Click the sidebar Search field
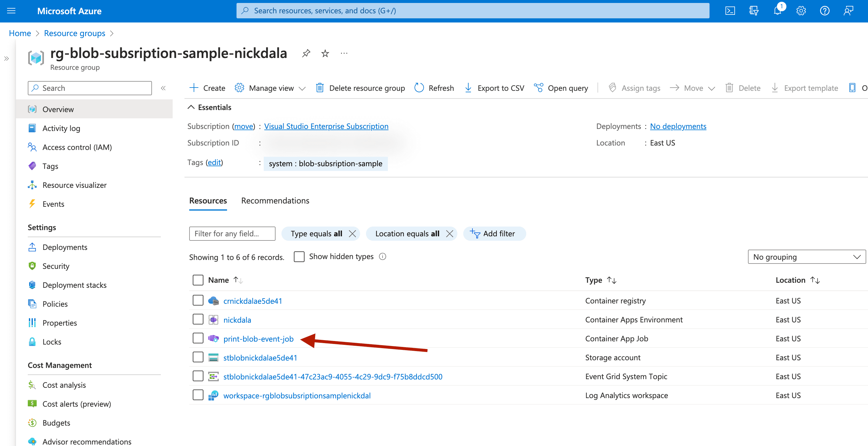Viewport: 868px width, 446px height. [90, 88]
